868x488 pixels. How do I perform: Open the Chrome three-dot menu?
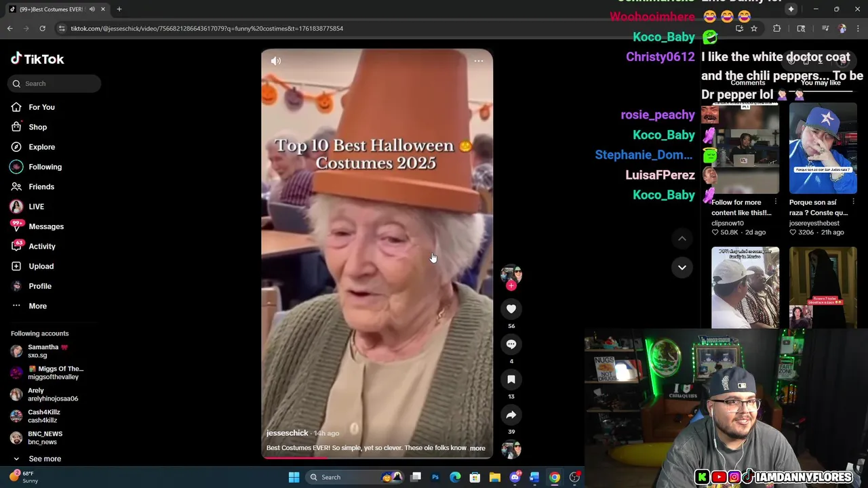(x=857, y=28)
